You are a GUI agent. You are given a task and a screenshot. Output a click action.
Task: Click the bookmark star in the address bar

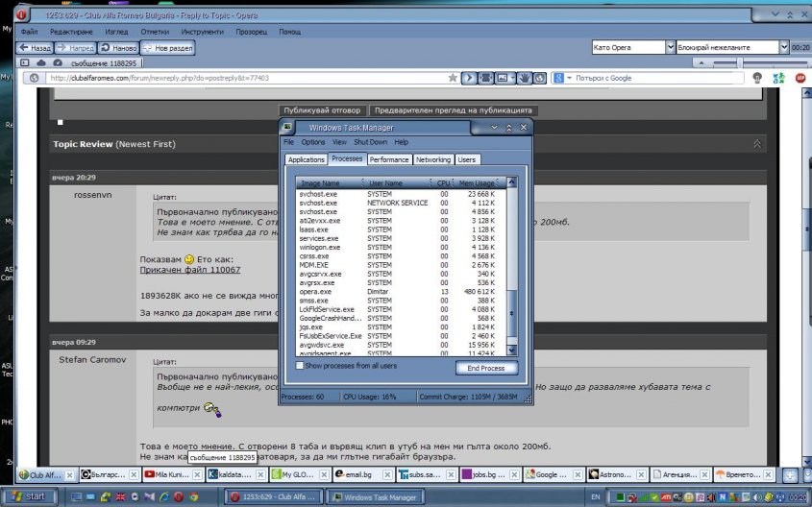click(453, 78)
